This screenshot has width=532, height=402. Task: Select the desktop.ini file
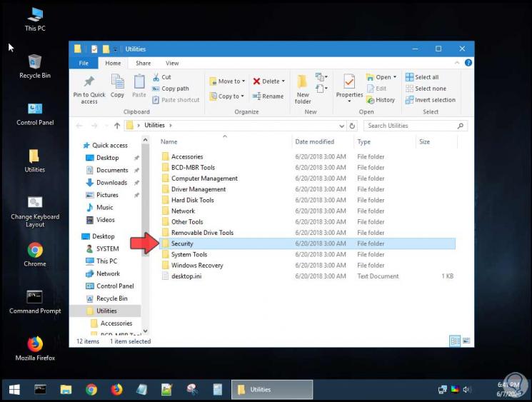pos(307,276)
